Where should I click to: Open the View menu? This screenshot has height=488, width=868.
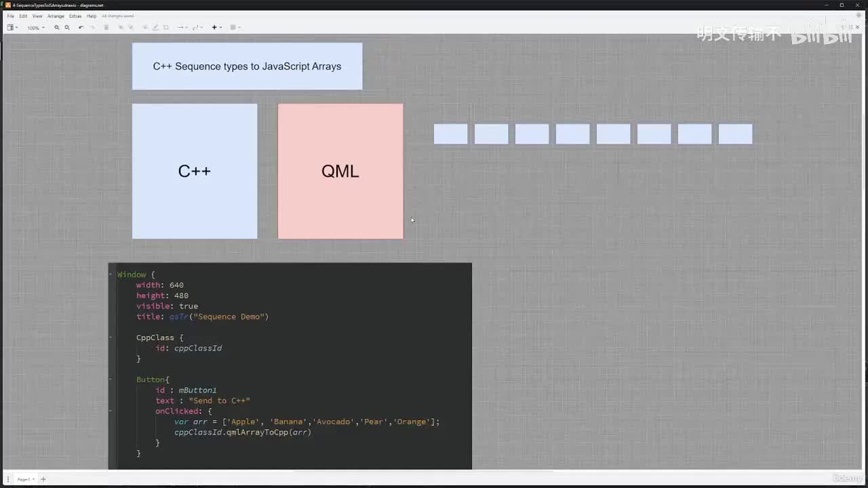click(x=37, y=16)
